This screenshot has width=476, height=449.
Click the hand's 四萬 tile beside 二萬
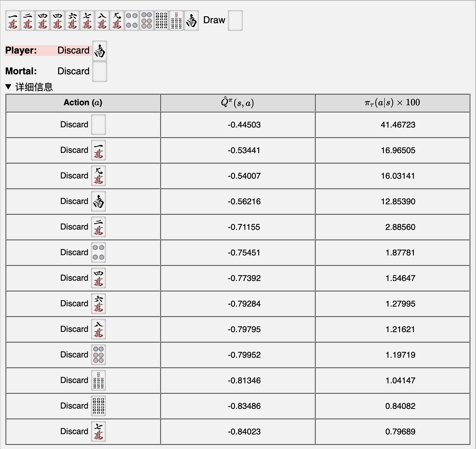coord(43,21)
